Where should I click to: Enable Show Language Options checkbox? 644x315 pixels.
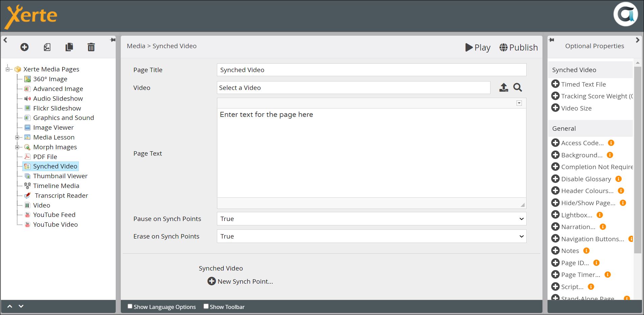[x=130, y=306]
